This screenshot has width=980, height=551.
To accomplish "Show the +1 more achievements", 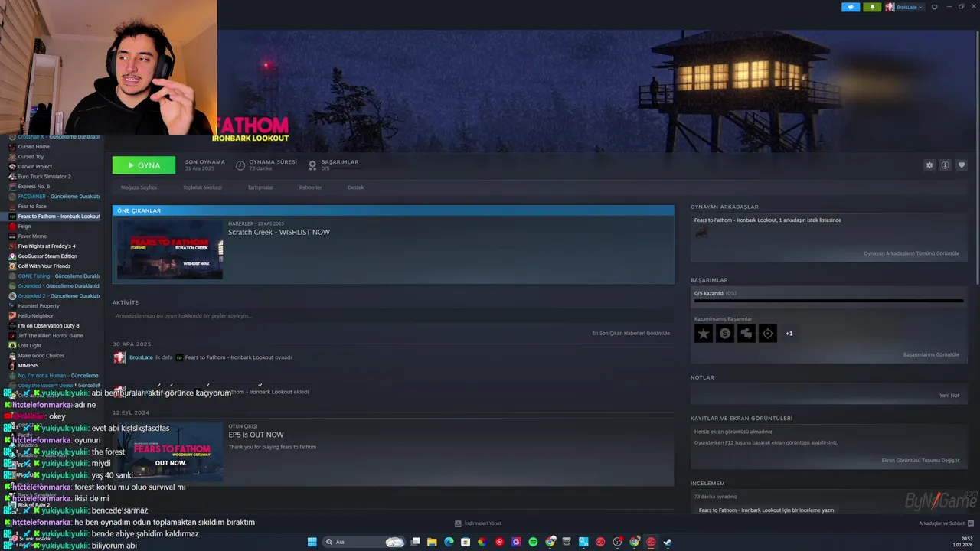I will pyautogui.click(x=789, y=334).
